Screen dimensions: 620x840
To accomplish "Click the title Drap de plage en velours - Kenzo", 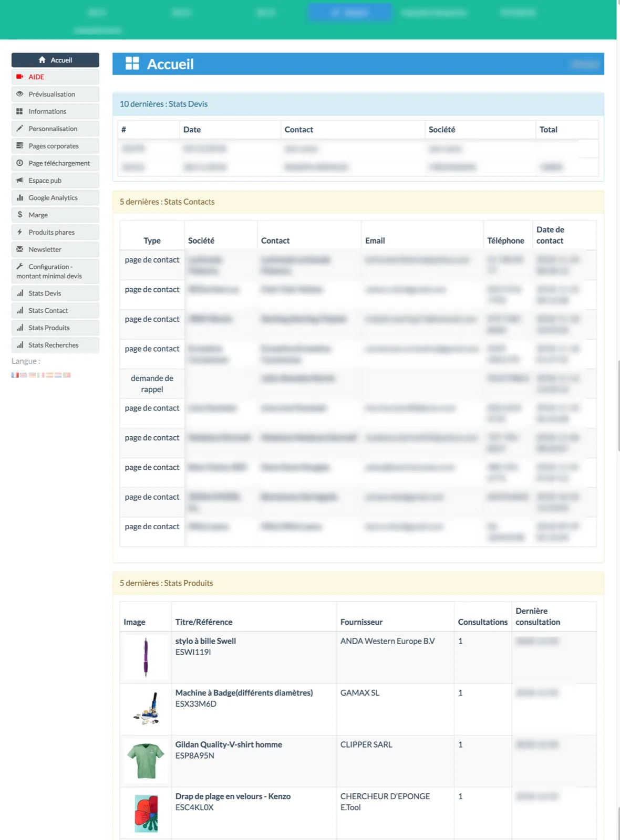I will coord(233,796).
